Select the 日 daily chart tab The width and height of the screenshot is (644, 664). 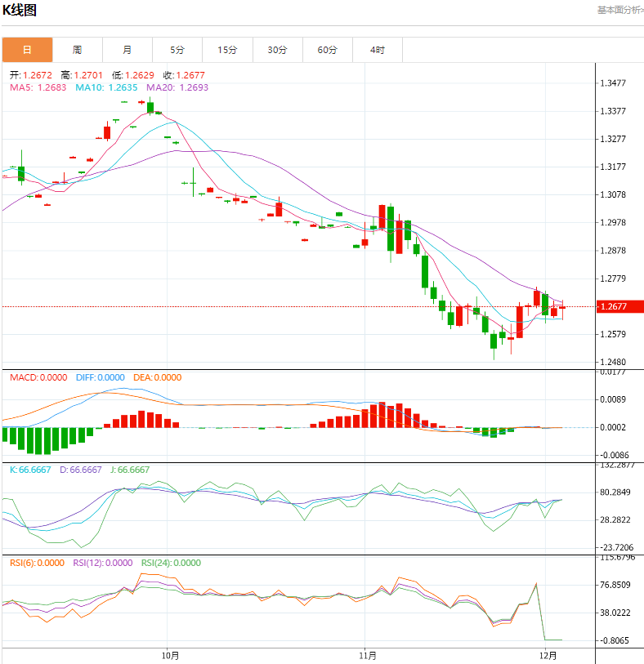point(27,50)
